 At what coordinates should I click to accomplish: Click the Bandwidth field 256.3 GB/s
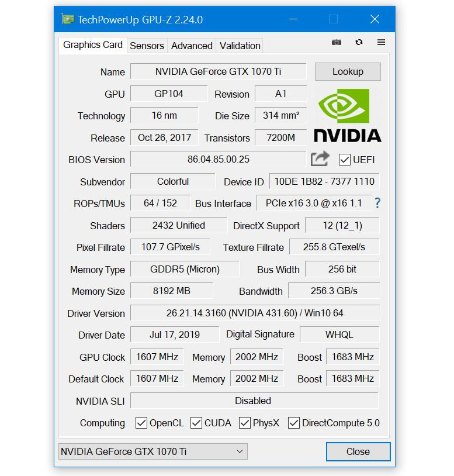[334, 291]
